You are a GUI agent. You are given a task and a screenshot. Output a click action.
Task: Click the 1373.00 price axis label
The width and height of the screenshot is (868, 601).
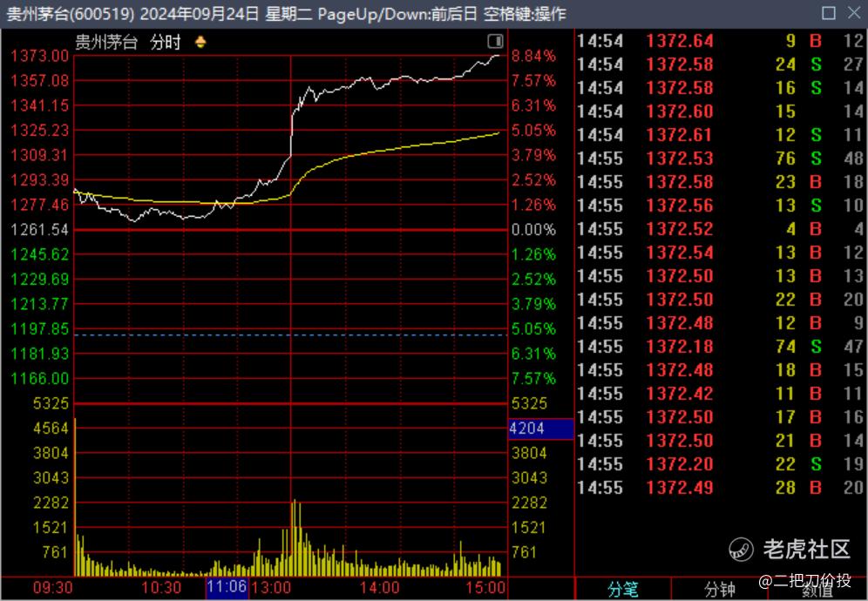click(40, 56)
